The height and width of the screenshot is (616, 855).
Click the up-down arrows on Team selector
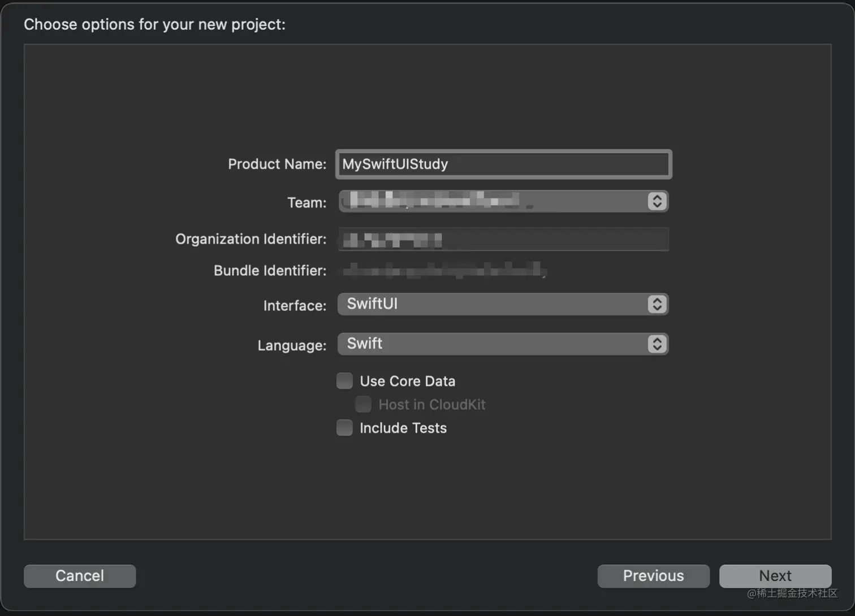pyautogui.click(x=657, y=202)
